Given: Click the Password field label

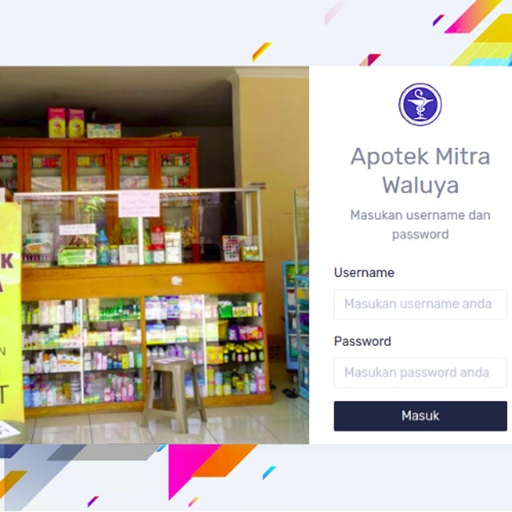Looking at the screenshot, I should (x=363, y=341).
